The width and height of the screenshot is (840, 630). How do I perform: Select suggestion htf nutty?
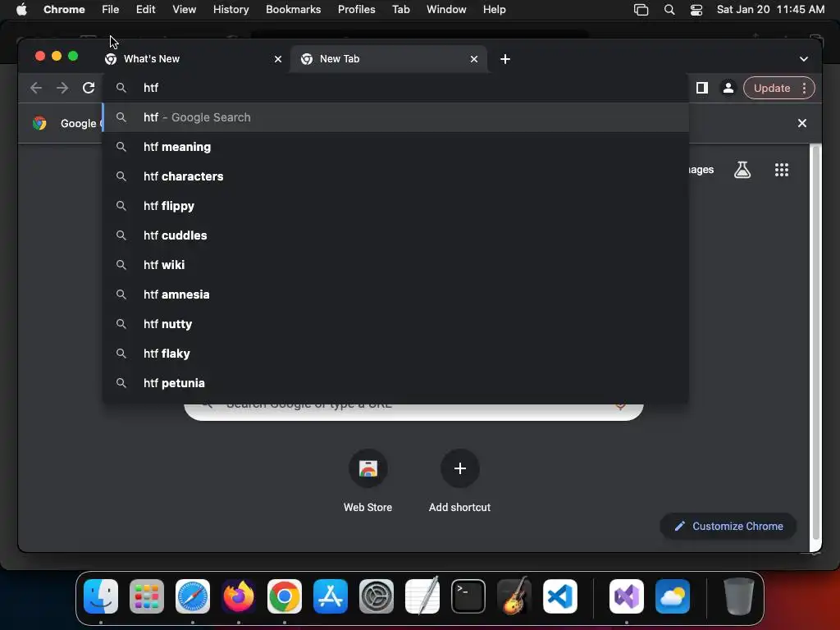[395, 323]
